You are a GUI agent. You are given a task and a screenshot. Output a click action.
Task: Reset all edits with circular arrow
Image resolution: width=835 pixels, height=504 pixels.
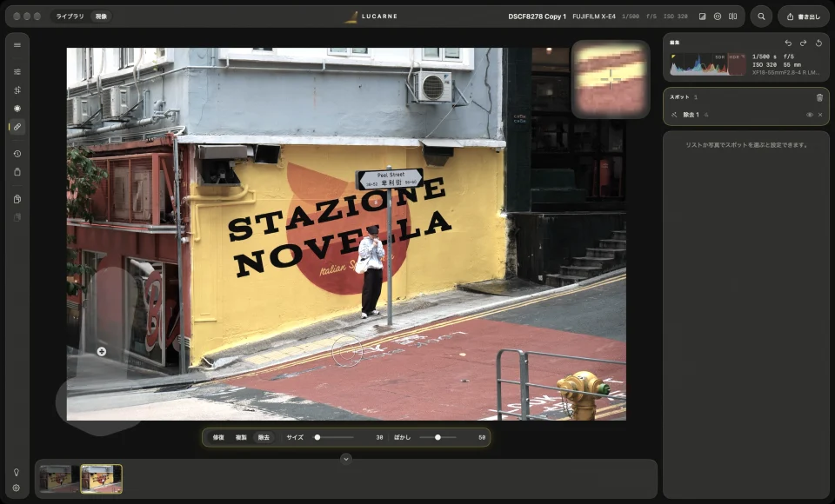click(819, 43)
